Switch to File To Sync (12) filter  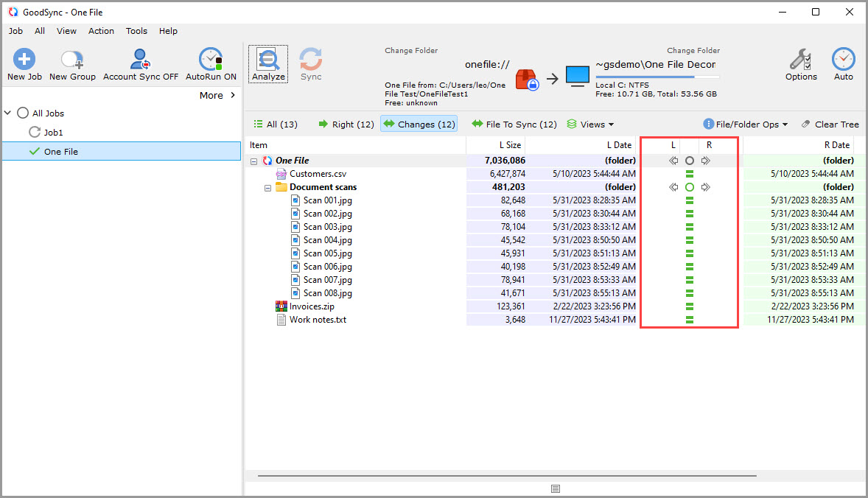pyautogui.click(x=514, y=124)
